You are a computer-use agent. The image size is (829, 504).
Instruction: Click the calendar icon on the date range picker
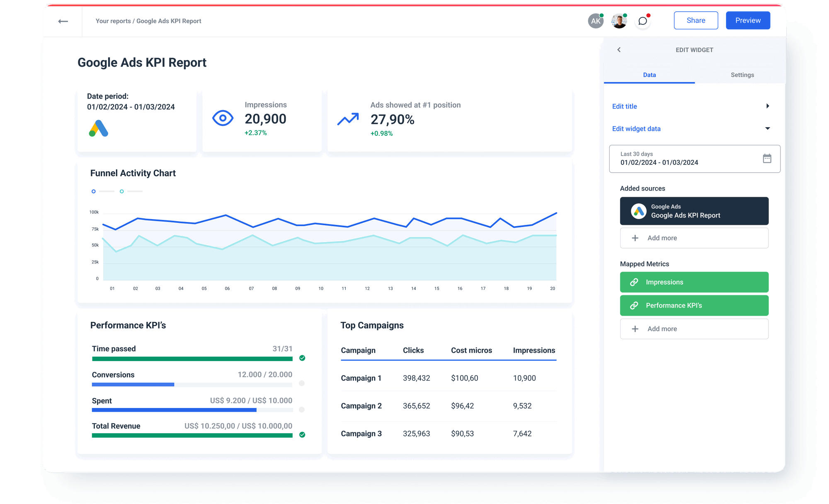pyautogui.click(x=768, y=159)
